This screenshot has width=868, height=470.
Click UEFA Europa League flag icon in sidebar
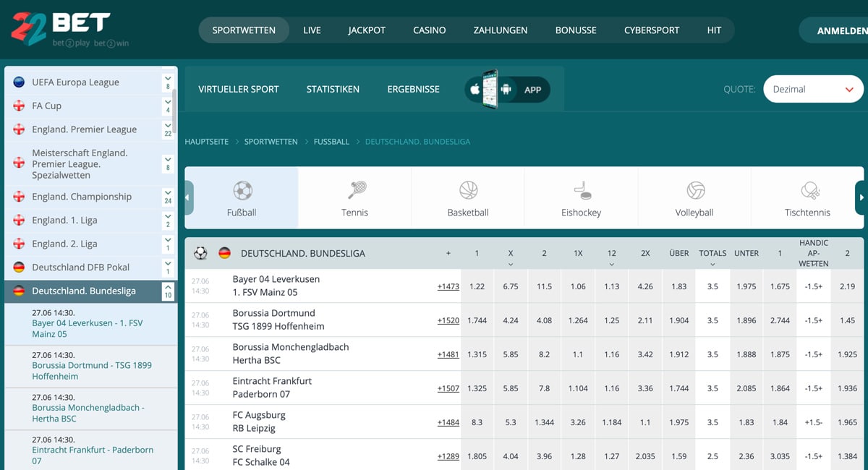point(19,82)
